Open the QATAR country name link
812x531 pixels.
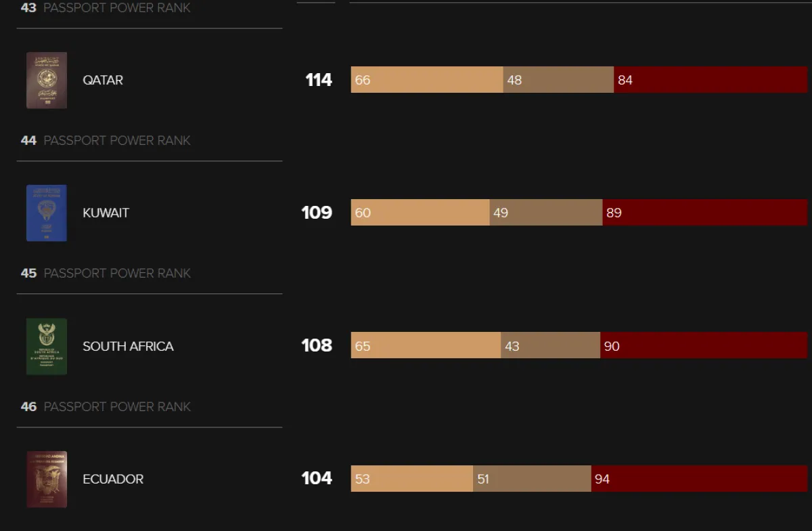click(x=103, y=80)
